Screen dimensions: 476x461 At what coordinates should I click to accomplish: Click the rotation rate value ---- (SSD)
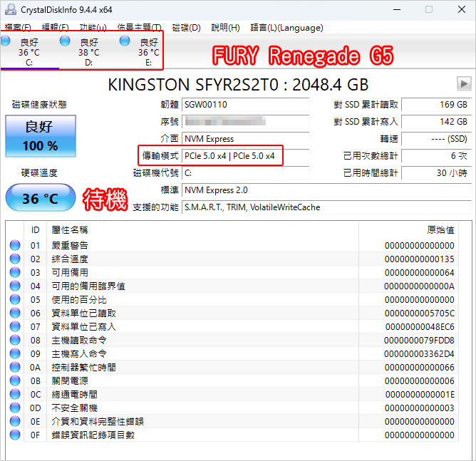click(437, 139)
